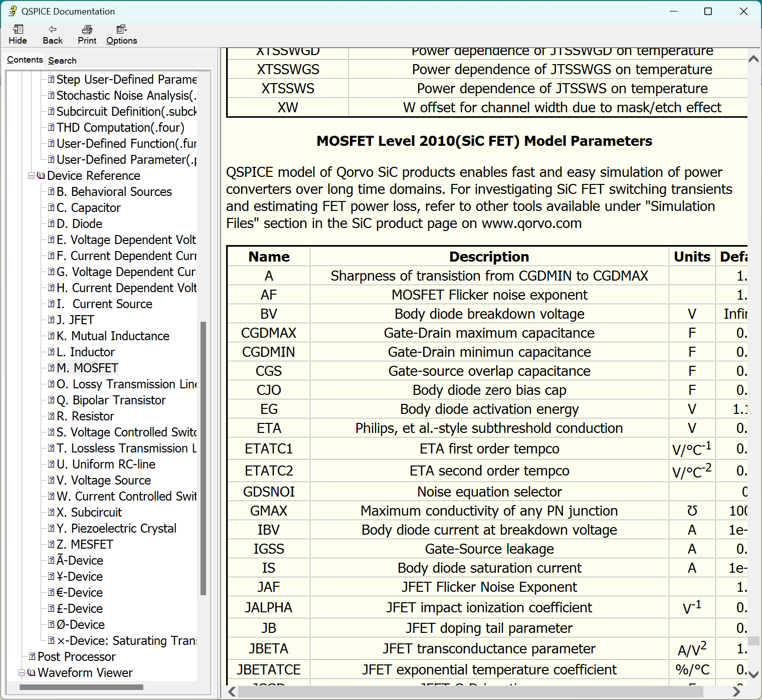The image size is (762, 700).
Task: Open the Ã-Device topic
Action: point(80,561)
